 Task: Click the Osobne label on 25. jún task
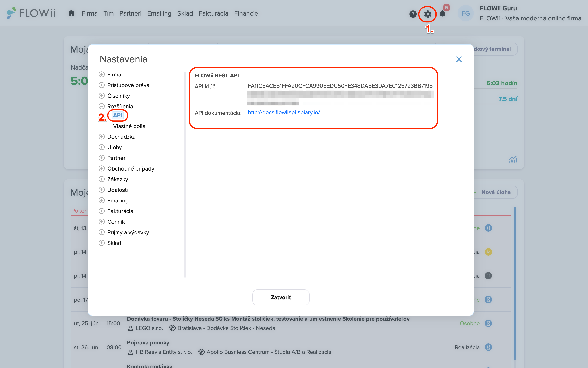[470, 323]
